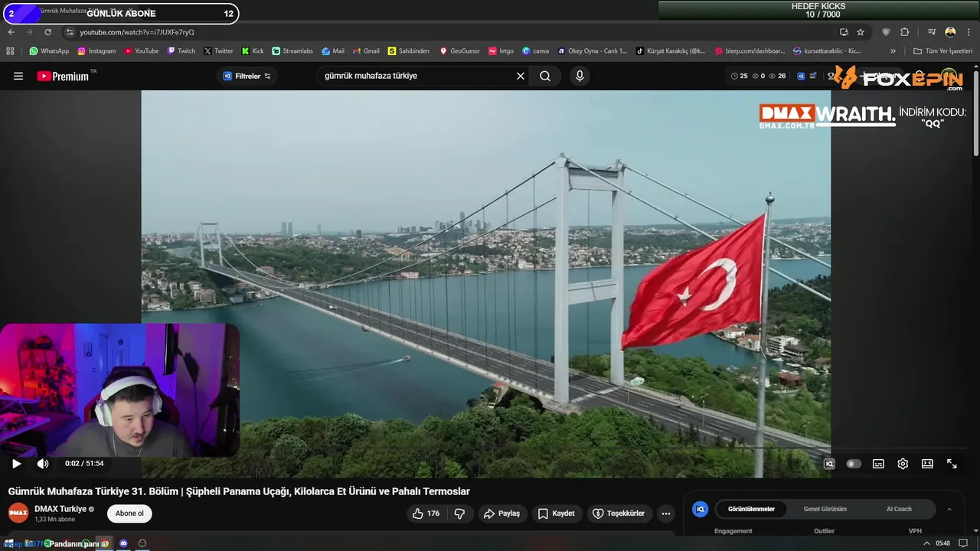Open the apps grid in bookmarks bar
Screen dimensions: 980x551
[10, 51]
